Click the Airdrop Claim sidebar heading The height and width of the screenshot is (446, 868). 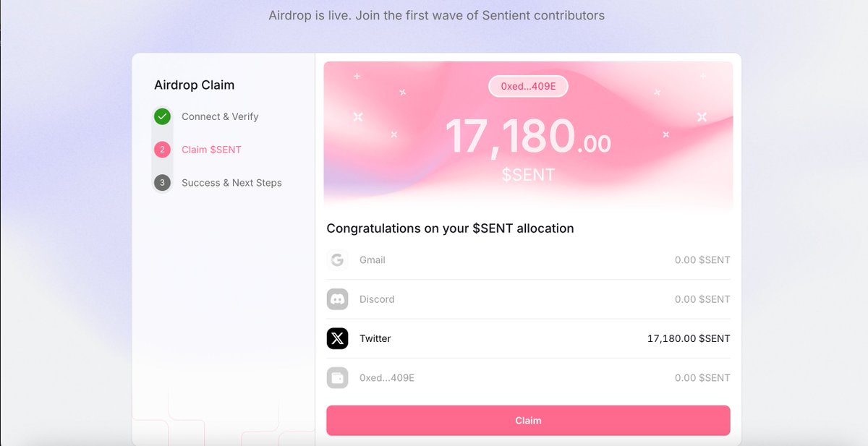click(x=194, y=85)
